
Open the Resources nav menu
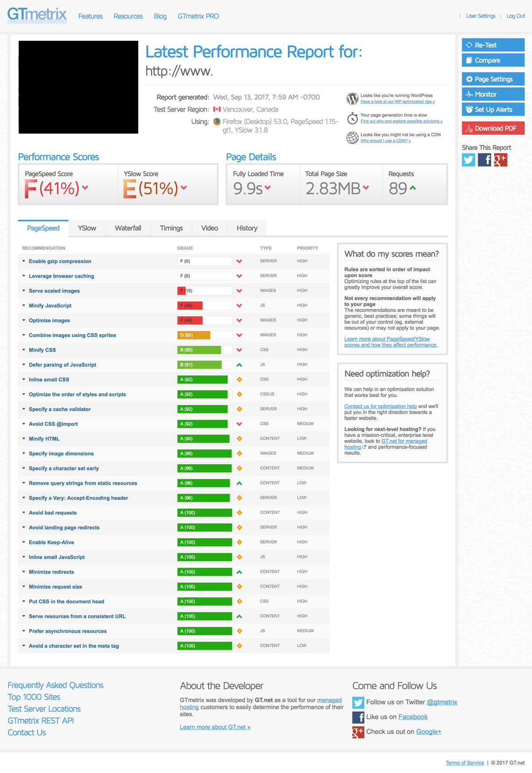coord(128,16)
